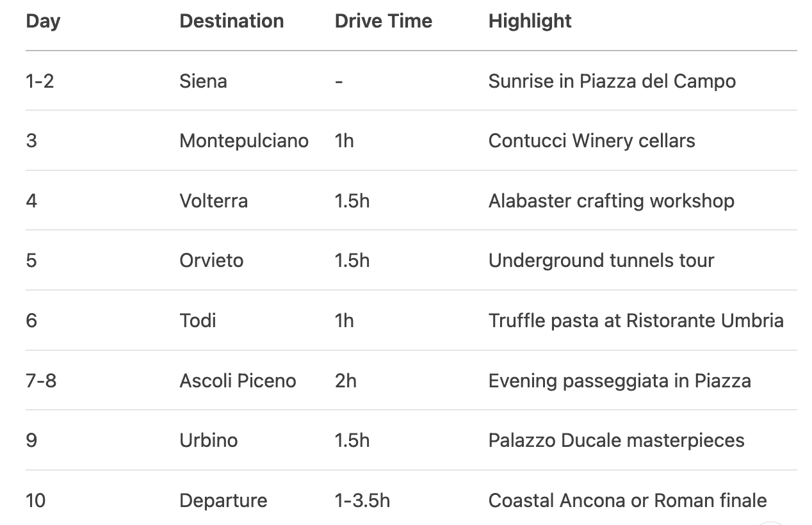Select the Todi destination cell
This screenshot has height=525, width=812.
197,320
